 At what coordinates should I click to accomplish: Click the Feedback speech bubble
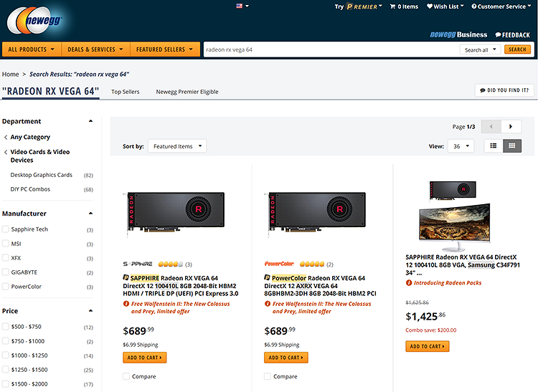(513, 35)
